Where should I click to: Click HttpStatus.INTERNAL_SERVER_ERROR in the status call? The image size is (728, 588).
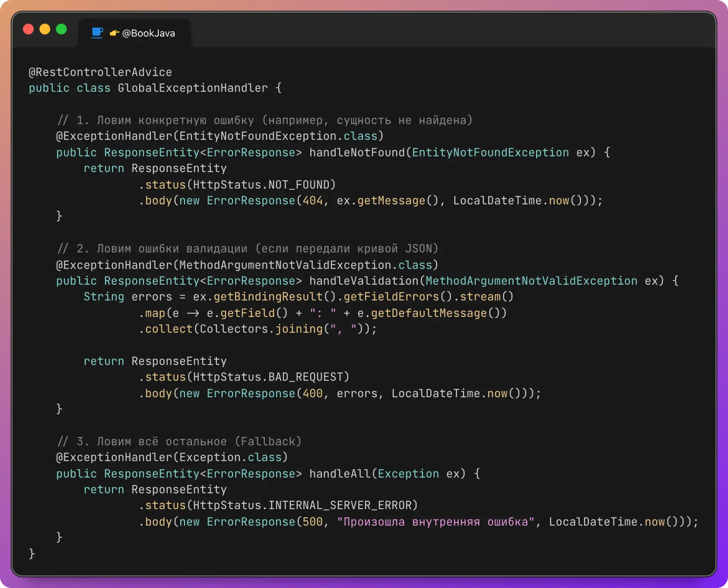click(x=303, y=505)
